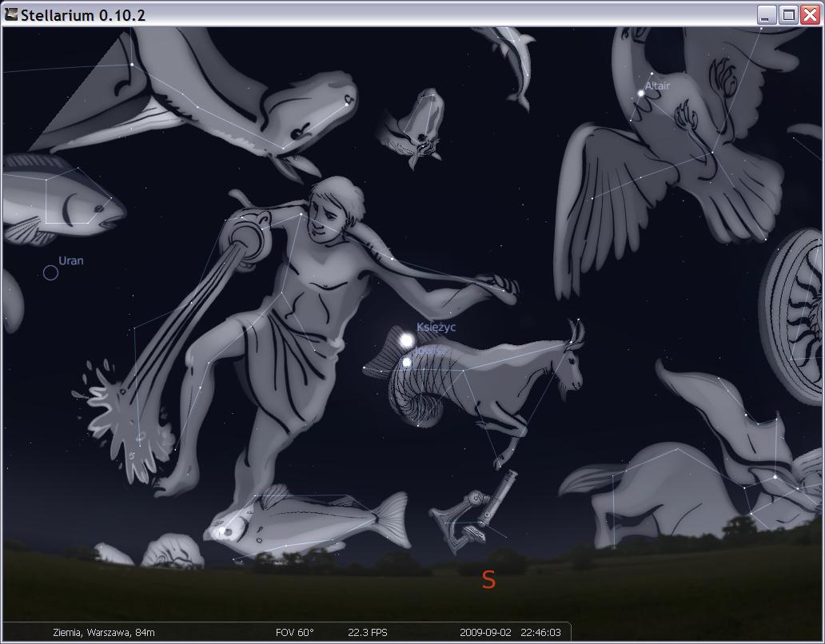Select Jupiter just below the Moon
This screenshot has height=644, width=825.
[x=407, y=363]
